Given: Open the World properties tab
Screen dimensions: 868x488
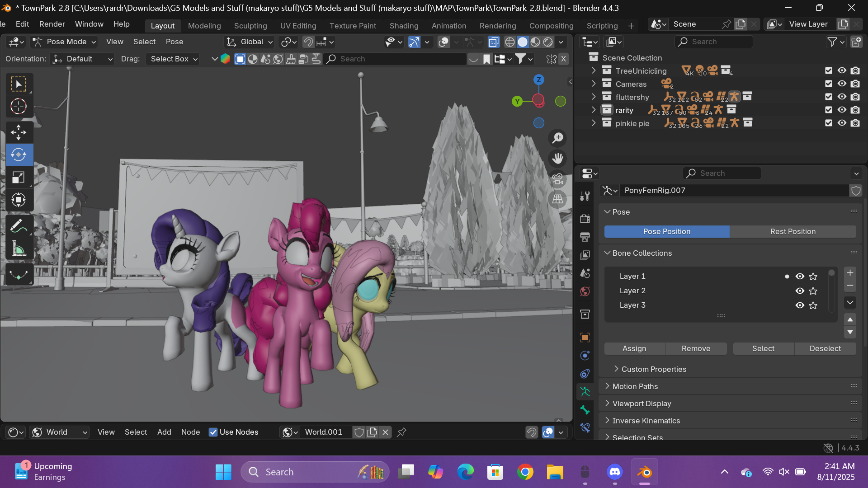Looking at the screenshot, I should (x=585, y=291).
